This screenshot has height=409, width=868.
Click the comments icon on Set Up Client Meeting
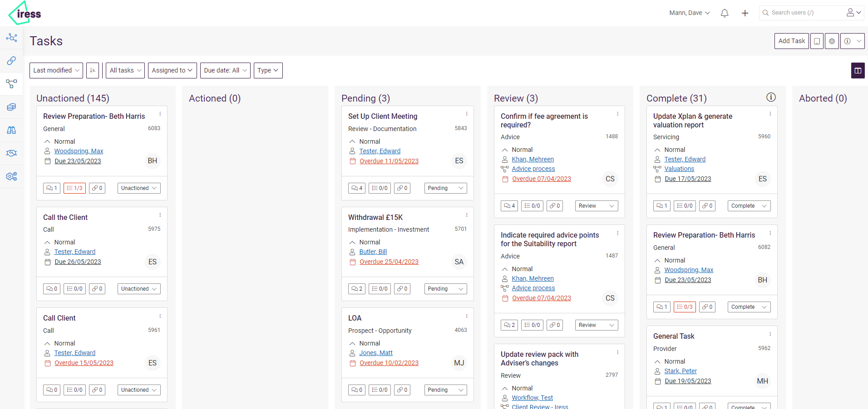tap(357, 188)
